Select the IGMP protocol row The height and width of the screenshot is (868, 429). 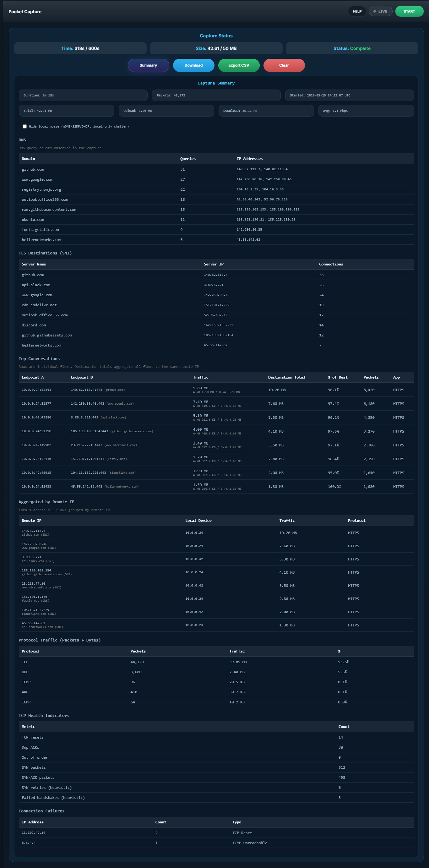[216, 702]
